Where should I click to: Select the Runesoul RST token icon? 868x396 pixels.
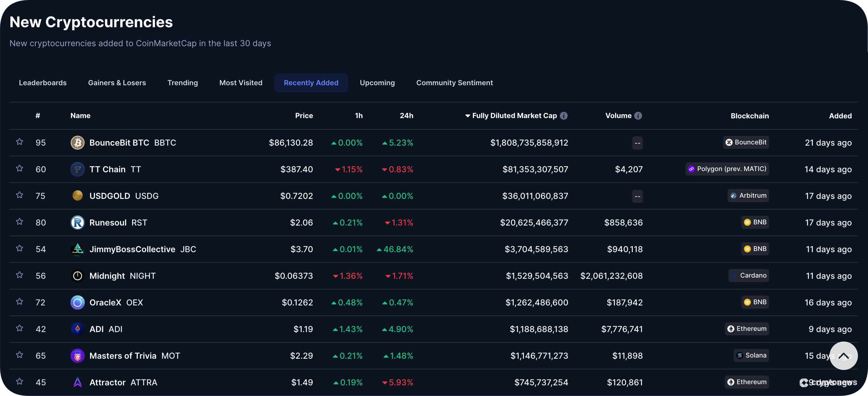click(78, 222)
